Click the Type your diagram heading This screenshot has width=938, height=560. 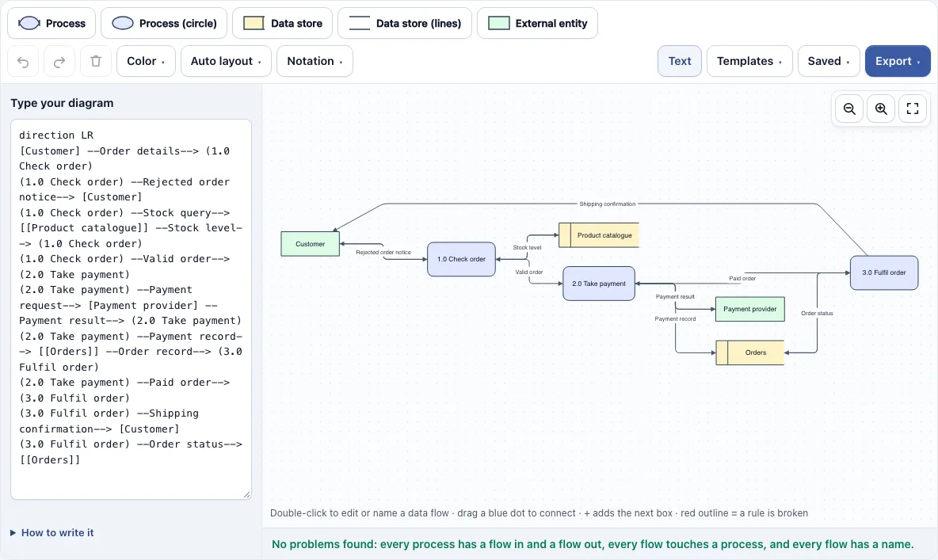click(x=63, y=103)
